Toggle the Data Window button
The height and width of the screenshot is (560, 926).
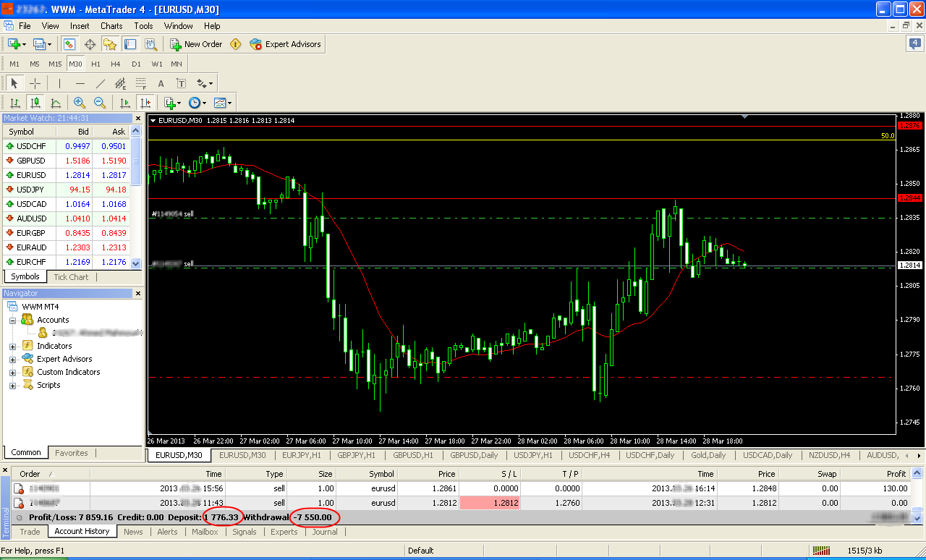coord(90,44)
